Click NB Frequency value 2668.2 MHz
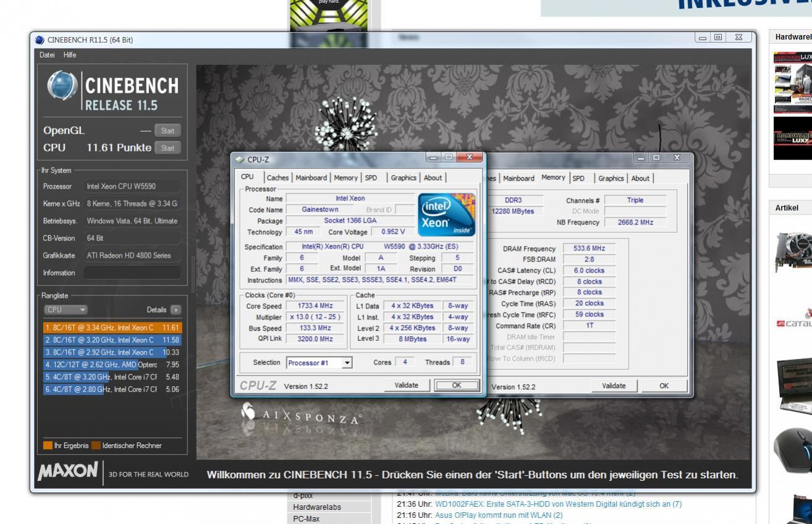The image size is (812, 524). click(635, 222)
